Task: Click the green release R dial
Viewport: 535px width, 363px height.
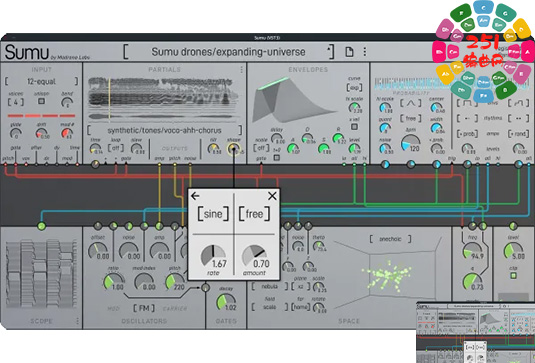Action: click(338, 138)
